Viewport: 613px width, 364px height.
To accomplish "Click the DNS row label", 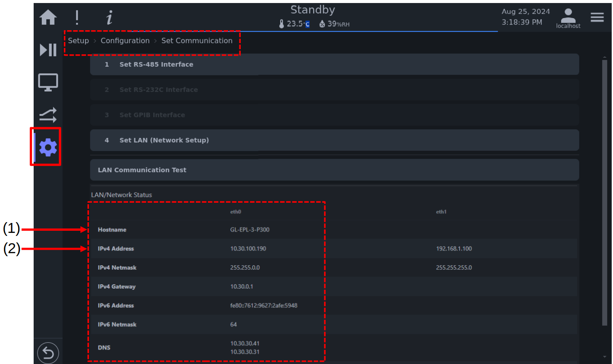I will (x=104, y=348).
